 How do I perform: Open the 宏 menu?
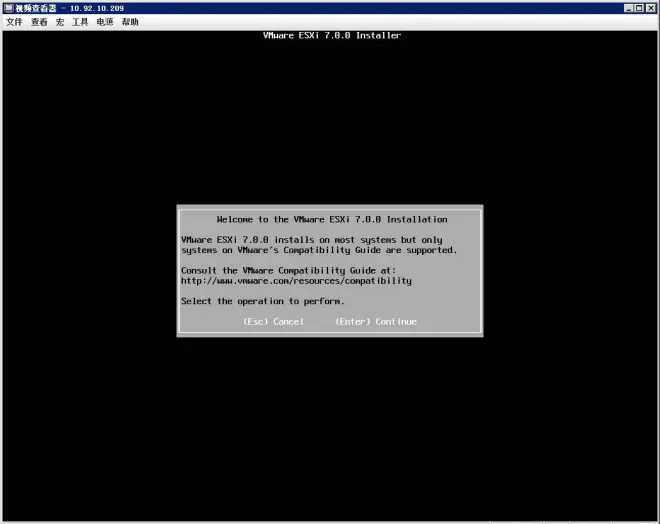(x=60, y=22)
